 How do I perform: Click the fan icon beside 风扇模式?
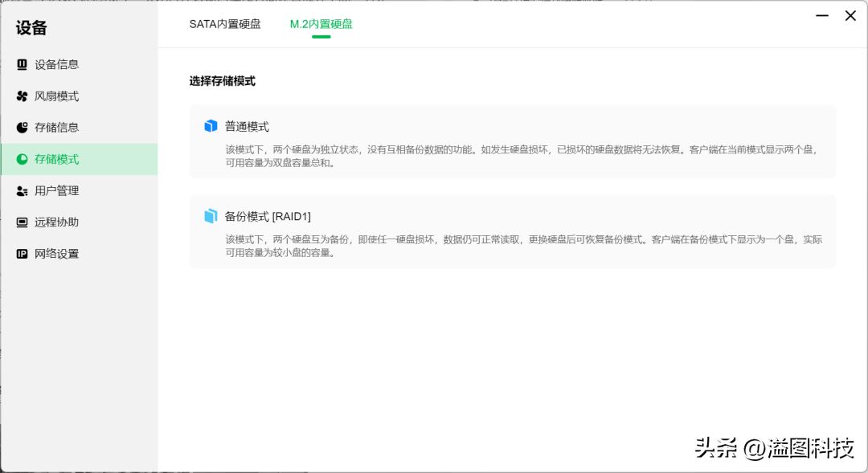[23, 96]
